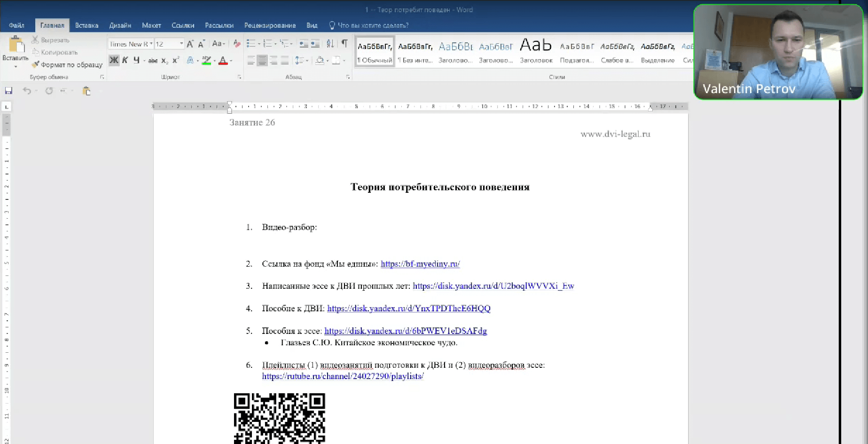Apply the red font color

[223, 60]
